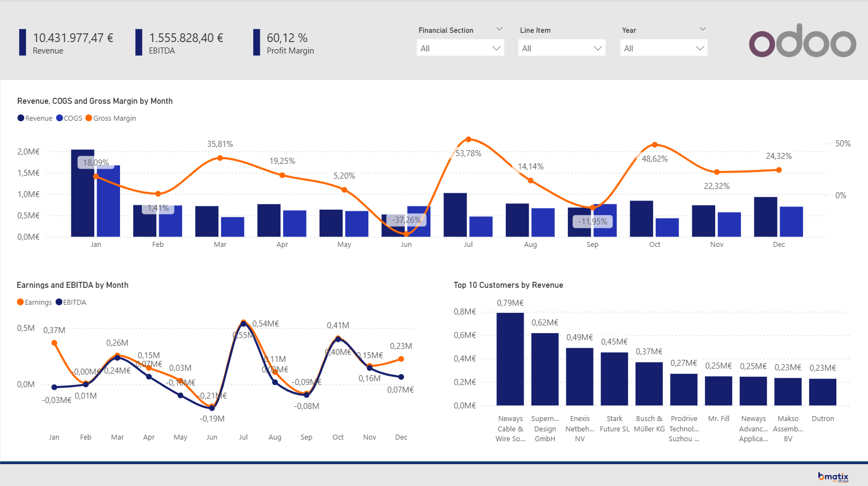
Task: Click the Odoo logo
Action: coord(803,40)
